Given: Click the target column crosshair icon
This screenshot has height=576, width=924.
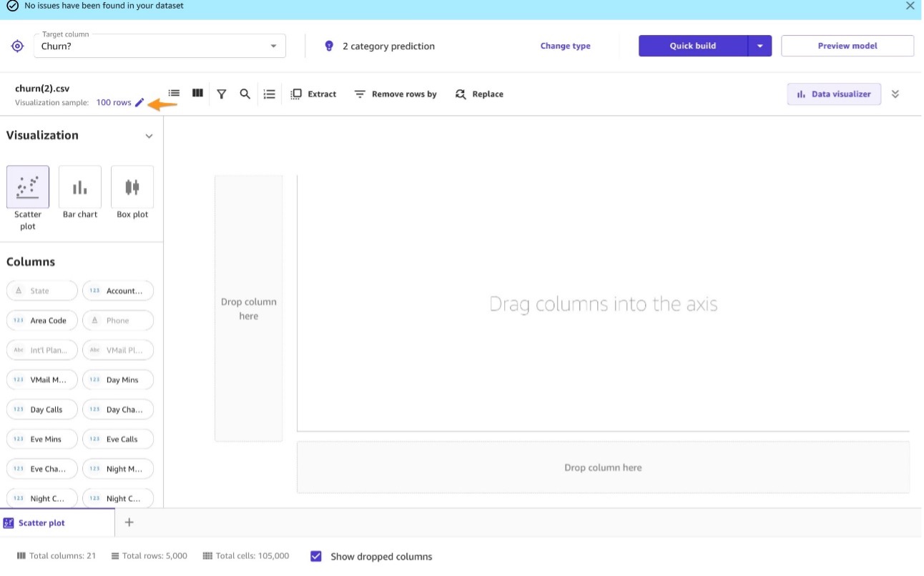Looking at the screenshot, I should pos(18,46).
